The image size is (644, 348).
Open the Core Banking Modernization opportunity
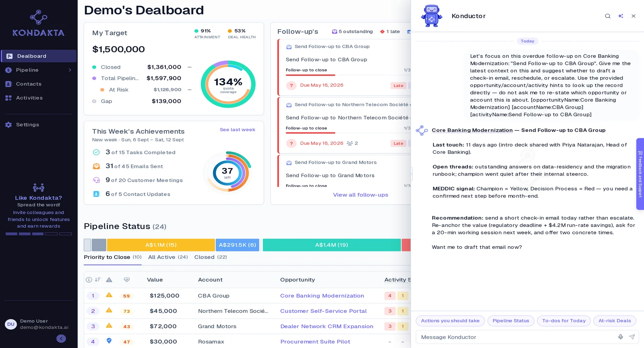[x=322, y=296]
